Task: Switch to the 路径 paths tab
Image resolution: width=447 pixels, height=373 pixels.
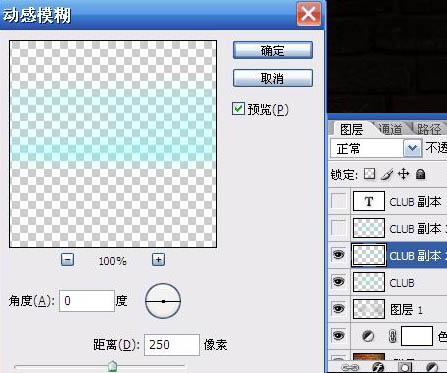Action: point(429,129)
